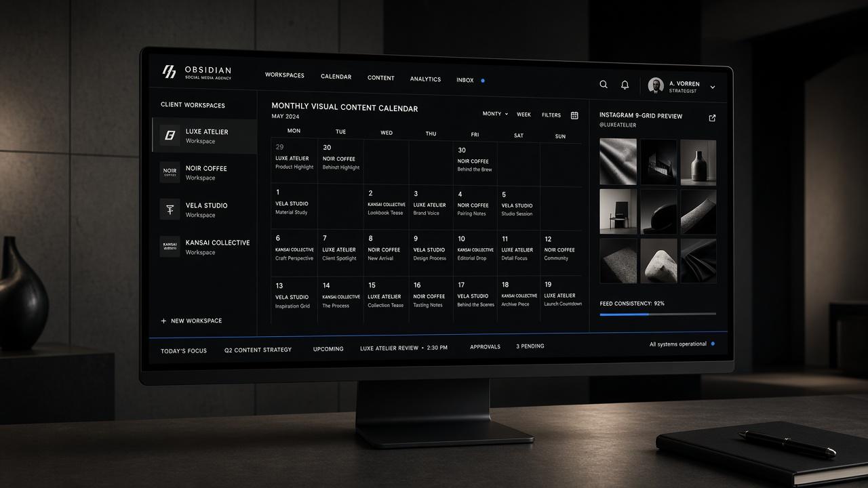The height and width of the screenshot is (488, 868).
Task: Open the search magnifier icon
Action: pos(604,85)
